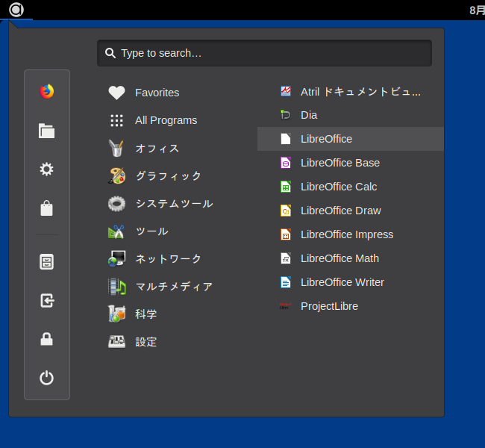Launch Firefox from the sidebar
485x448 pixels.
(x=47, y=91)
